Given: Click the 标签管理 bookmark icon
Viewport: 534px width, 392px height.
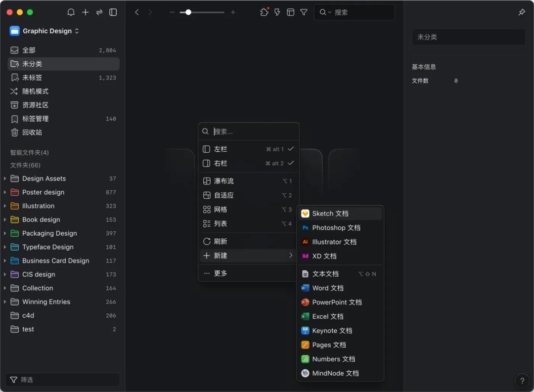Looking at the screenshot, I should 14,119.
